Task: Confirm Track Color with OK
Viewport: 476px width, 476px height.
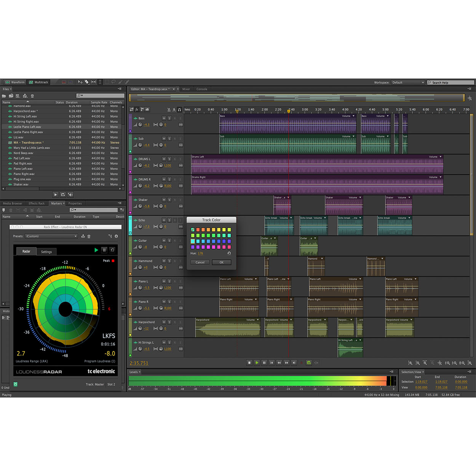Action: click(222, 262)
